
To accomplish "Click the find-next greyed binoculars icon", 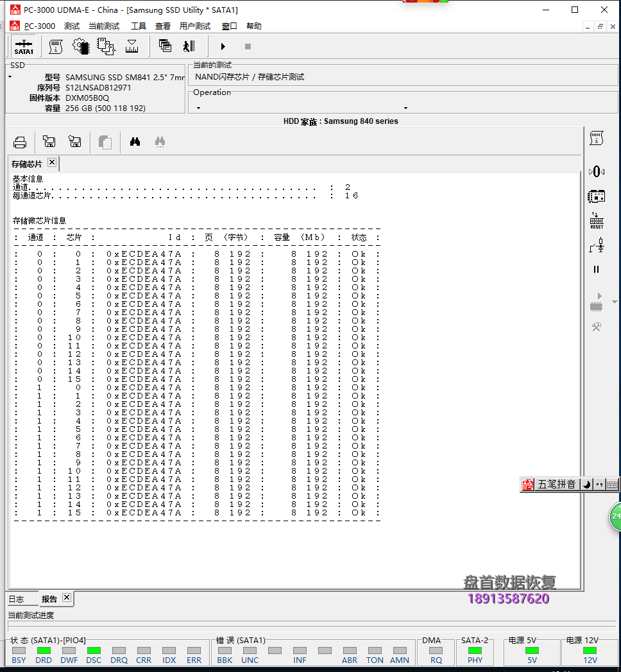I will pos(160,142).
